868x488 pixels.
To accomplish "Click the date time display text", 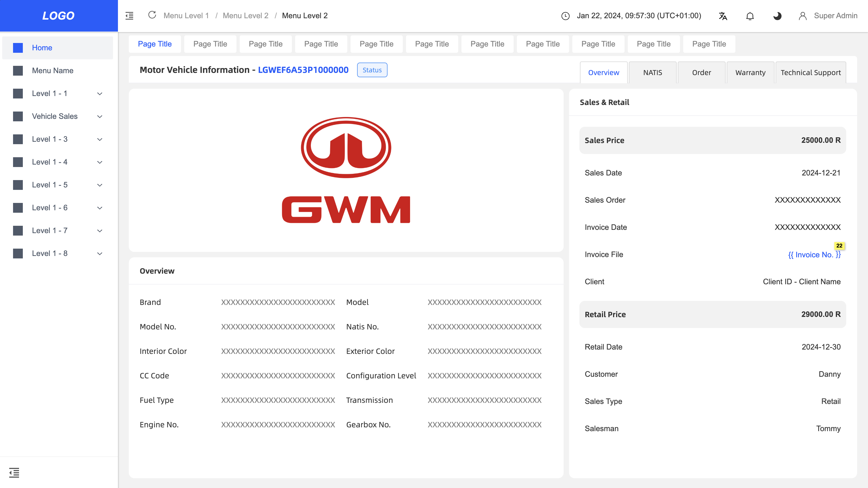I will click(639, 16).
